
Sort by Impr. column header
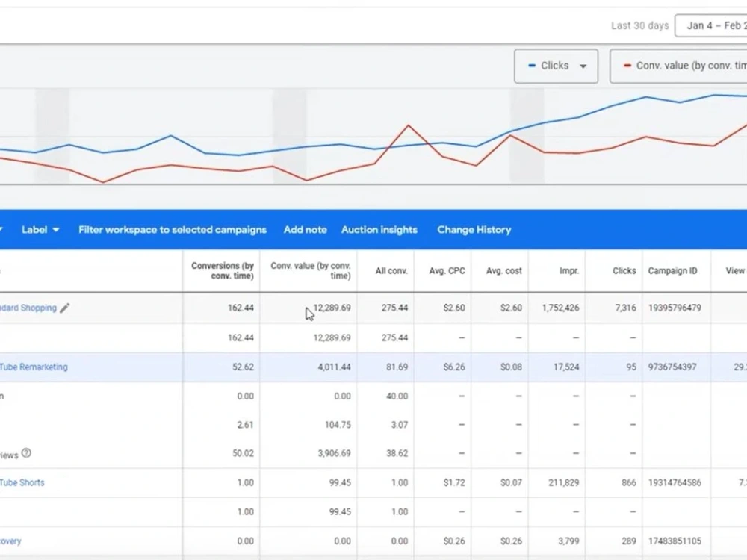point(569,271)
